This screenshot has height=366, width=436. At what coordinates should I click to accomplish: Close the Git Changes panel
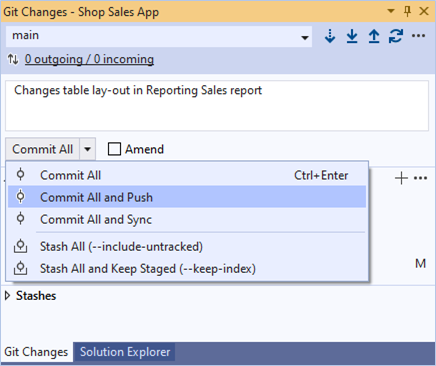click(424, 11)
